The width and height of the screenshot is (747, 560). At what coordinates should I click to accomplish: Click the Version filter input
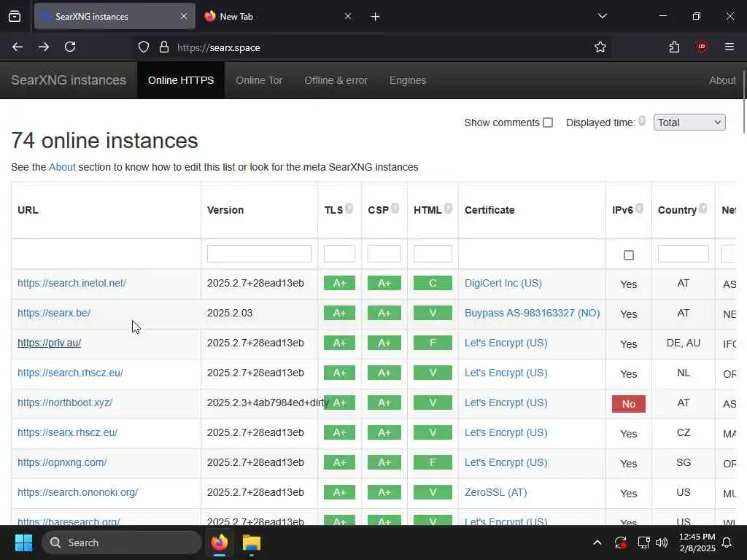pos(259,254)
